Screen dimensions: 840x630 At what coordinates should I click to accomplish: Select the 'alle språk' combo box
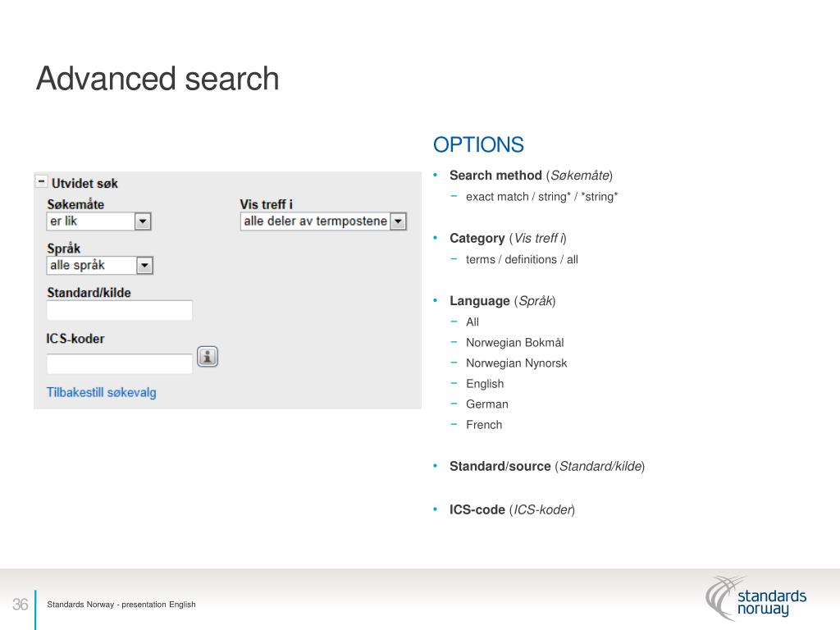(99, 265)
